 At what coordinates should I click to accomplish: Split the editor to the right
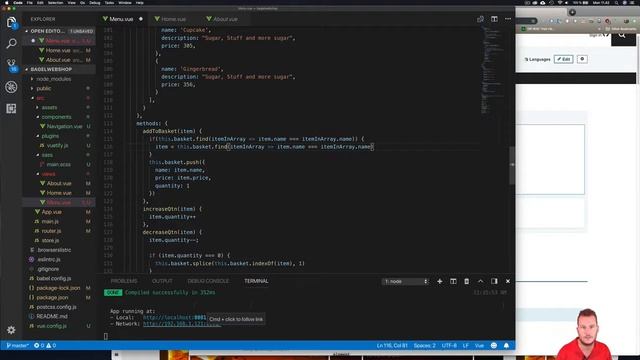(494, 19)
